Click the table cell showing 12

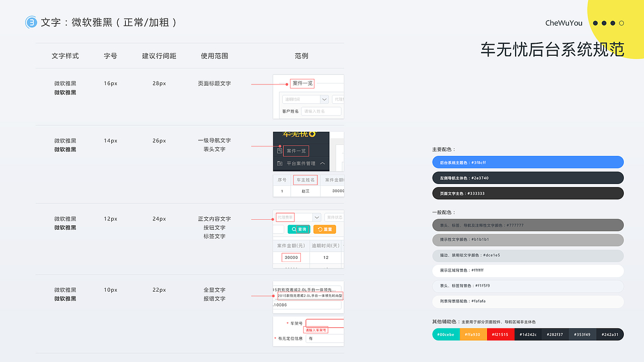326,257
